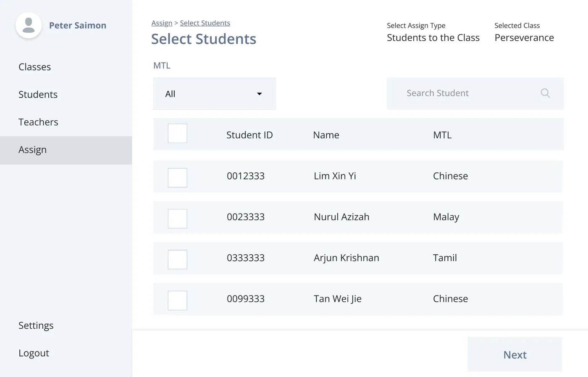This screenshot has width=588, height=377.
Task: Click Logout in the sidebar
Action: (34, 353)
